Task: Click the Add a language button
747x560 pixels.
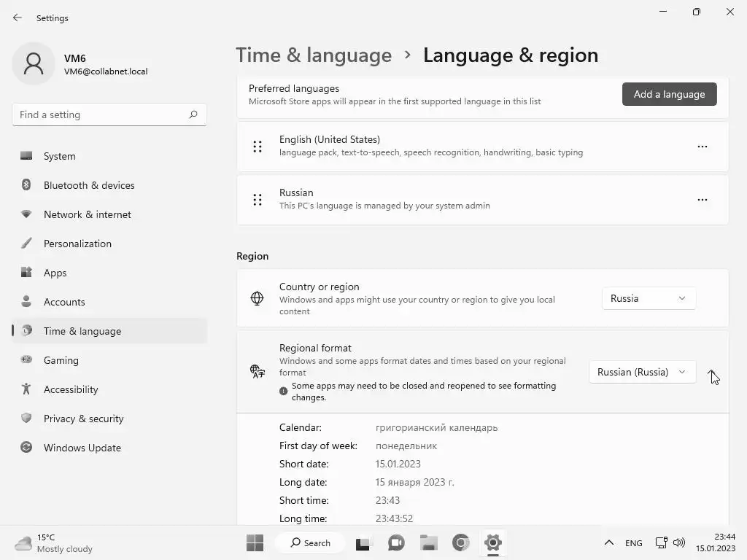Action: (669, 94)
